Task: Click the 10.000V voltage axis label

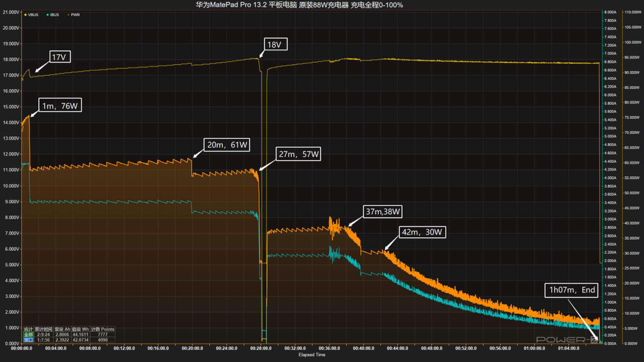Action: 11,186
